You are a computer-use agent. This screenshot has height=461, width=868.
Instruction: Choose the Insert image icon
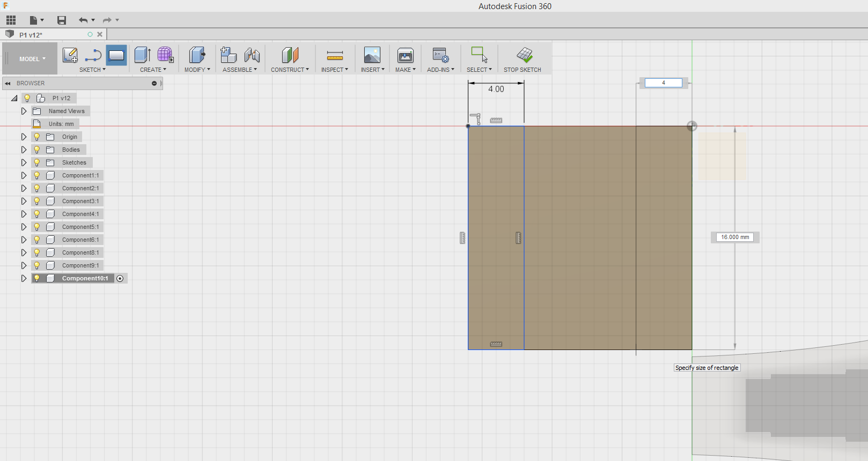click(372, 55)
